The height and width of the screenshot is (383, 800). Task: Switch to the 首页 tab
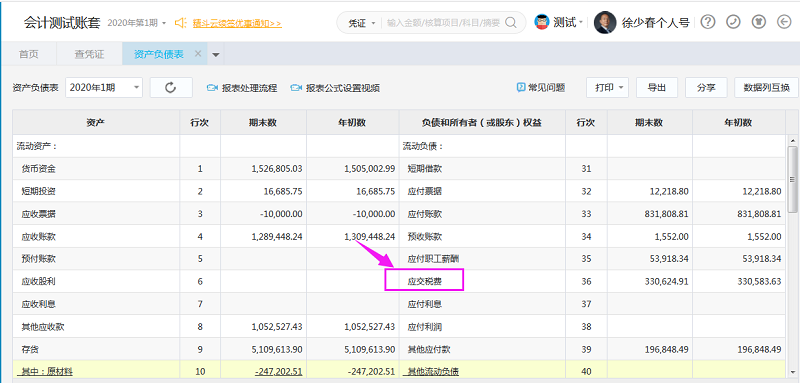point(29,54)
